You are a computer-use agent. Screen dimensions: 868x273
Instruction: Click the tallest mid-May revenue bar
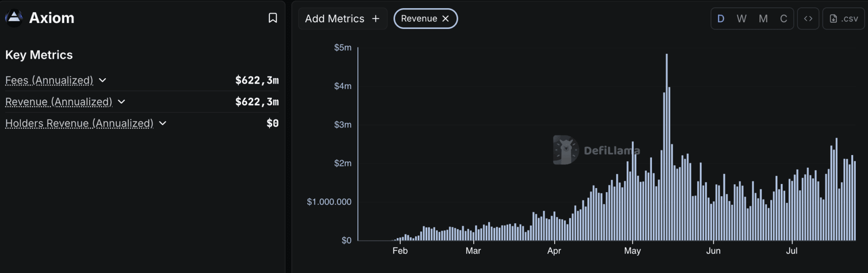(x=666, y=147)
